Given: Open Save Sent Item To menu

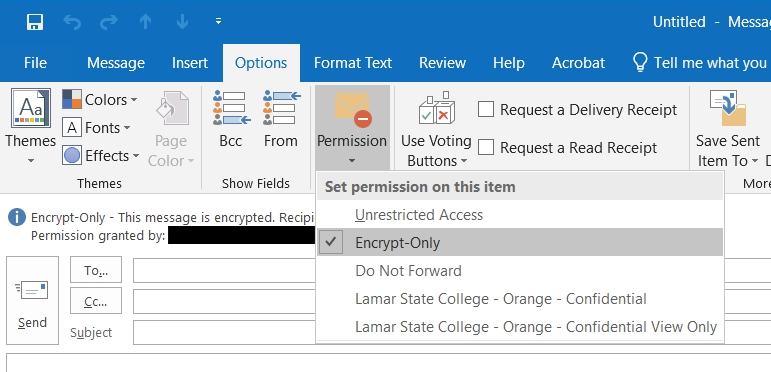Looking at the screenshot, I should (728, 129).
